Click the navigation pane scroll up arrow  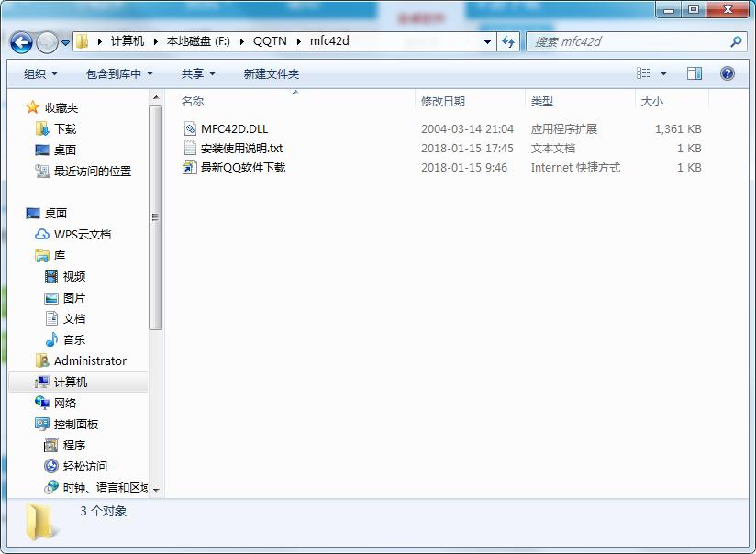(156, 97)
